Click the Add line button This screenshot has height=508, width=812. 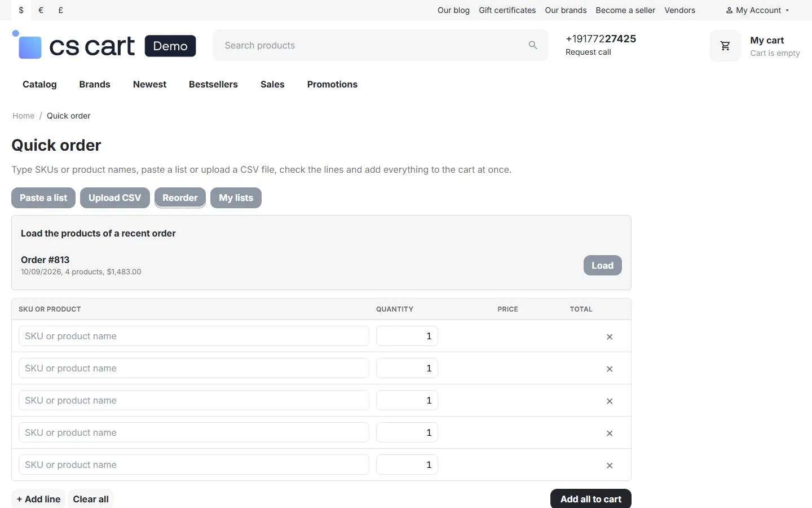click(x=38, y=499)
